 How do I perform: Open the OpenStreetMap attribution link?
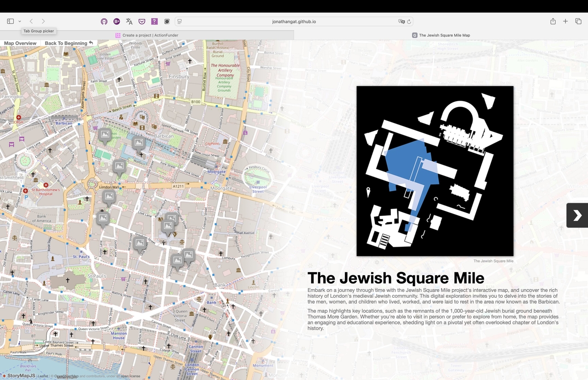pyautogui.click(x=67, y=376)
